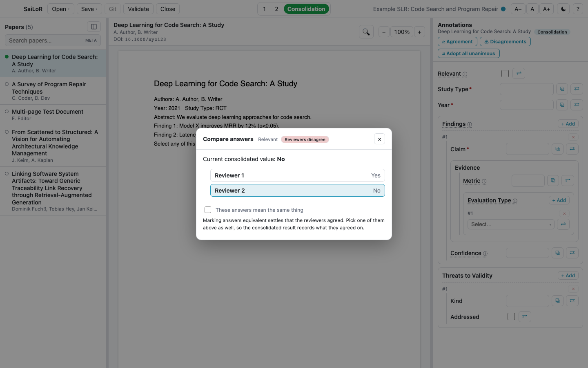588x368 pixels.
Task: Add a new Threats to Validity entry
Action: tap(568, 276)
